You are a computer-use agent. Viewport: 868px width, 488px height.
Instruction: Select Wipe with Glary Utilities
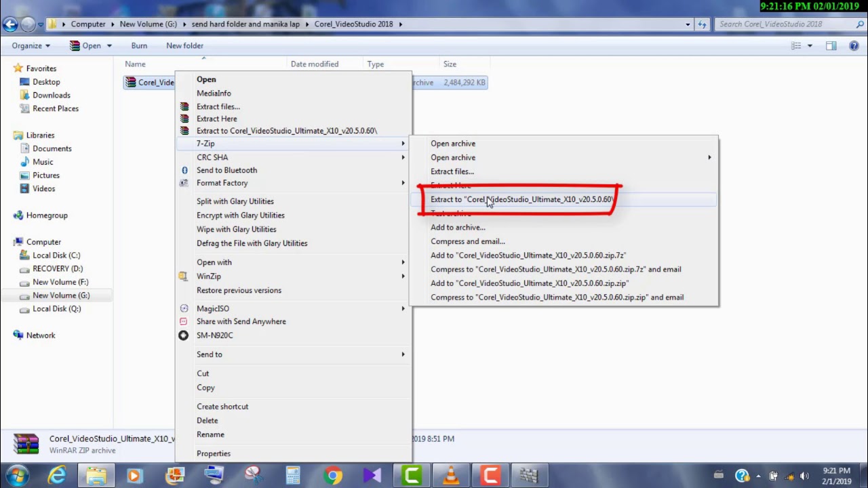(237, 229)
